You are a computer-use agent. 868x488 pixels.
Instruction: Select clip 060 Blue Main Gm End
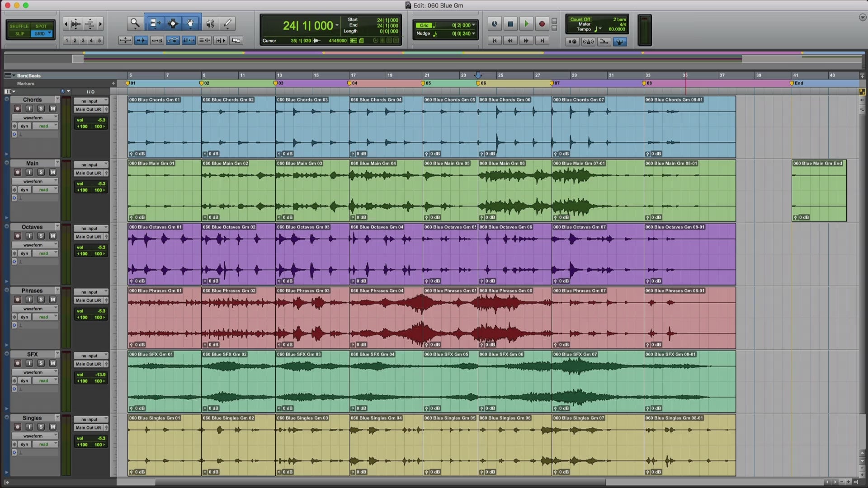click(819, 190)
